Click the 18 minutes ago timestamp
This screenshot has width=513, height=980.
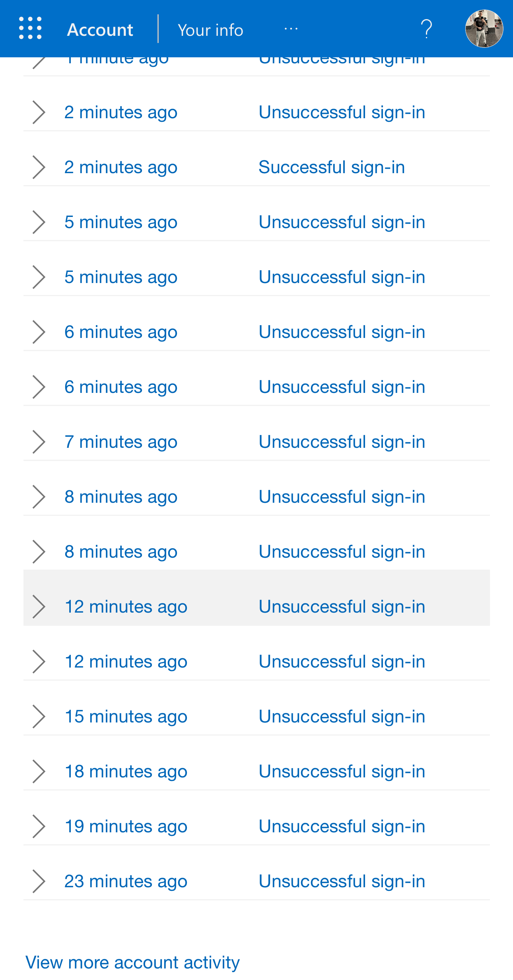[x=126, y=771]
